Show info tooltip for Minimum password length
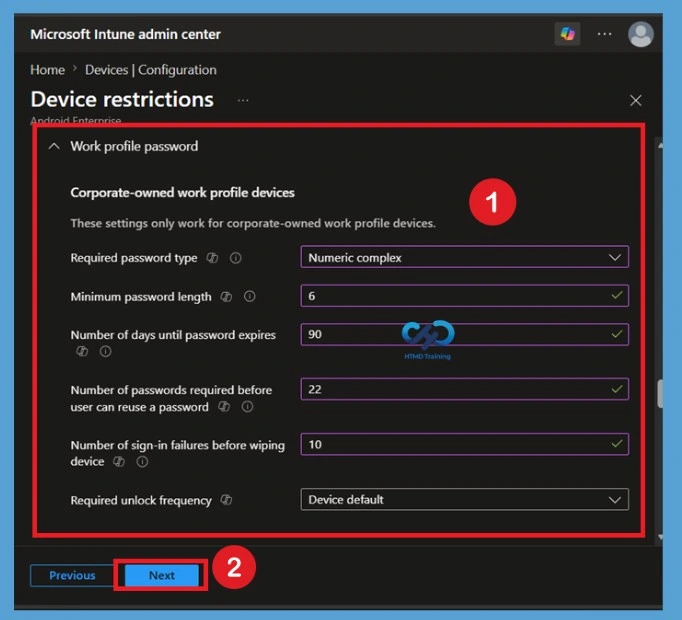682x620 pixels. pyautogui.click(x=249, y=297)
